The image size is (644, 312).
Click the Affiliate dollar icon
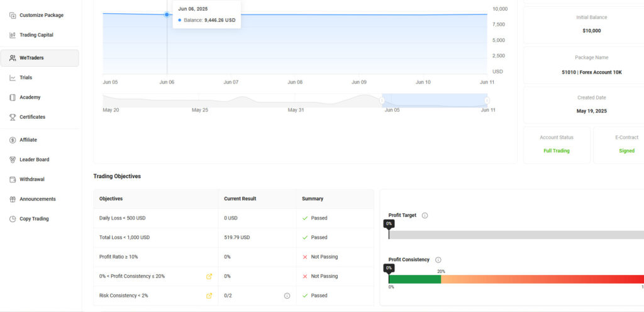[x=13, y=140]
